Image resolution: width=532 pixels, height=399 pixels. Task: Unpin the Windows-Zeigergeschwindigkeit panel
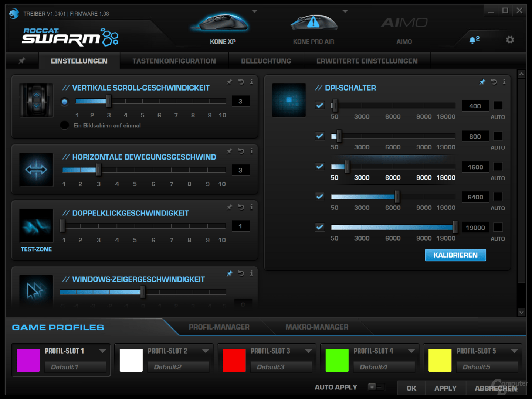coord(230,273)
